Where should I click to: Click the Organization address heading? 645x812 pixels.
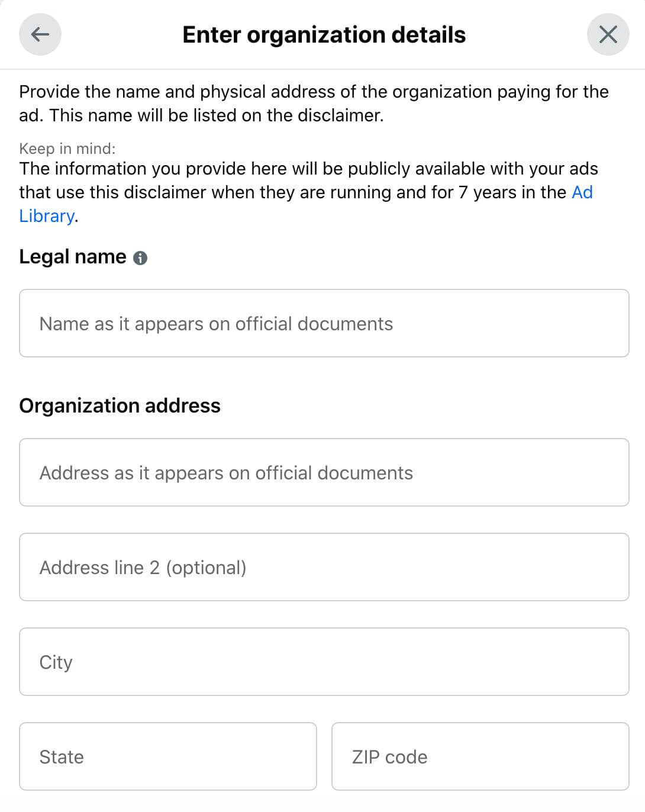click(x=120, y=405)
